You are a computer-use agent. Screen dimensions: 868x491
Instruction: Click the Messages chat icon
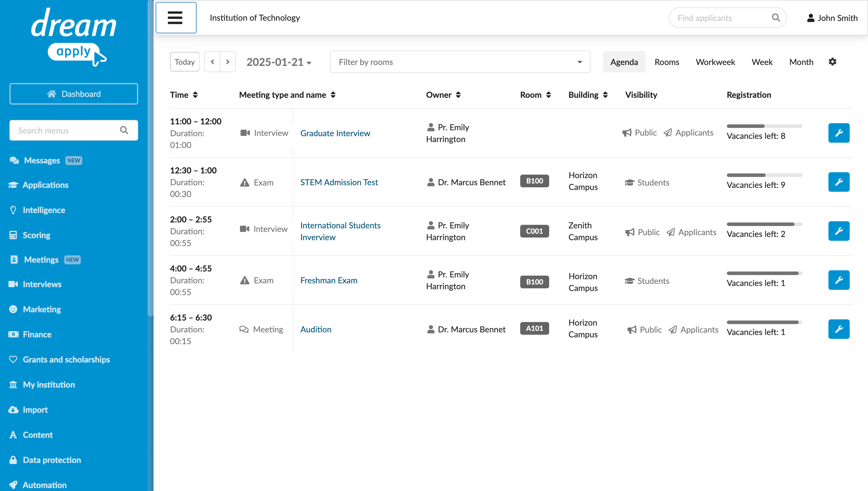pos(14,160)
